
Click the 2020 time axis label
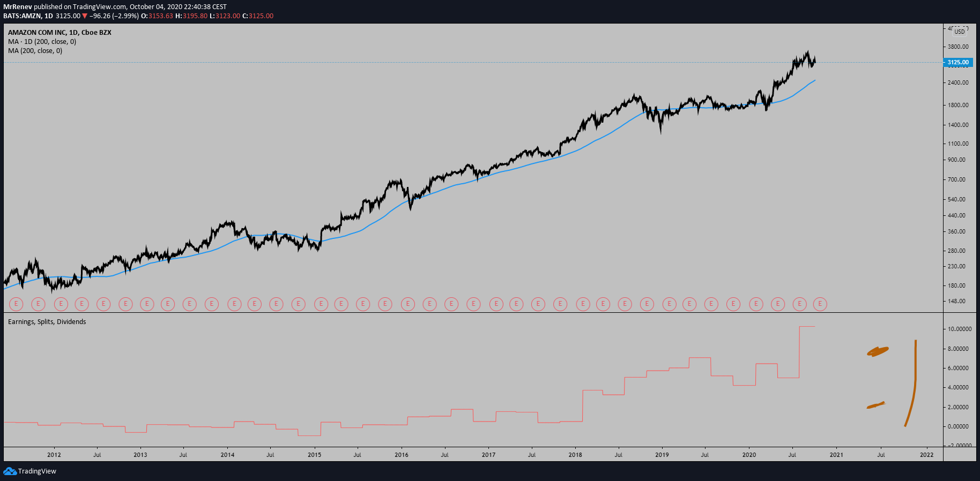749,455
